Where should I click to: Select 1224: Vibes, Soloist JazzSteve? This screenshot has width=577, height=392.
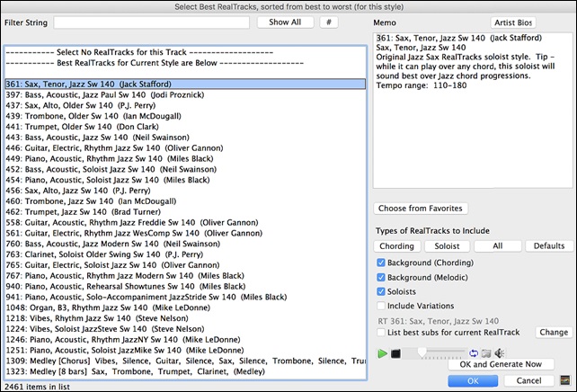185,329
